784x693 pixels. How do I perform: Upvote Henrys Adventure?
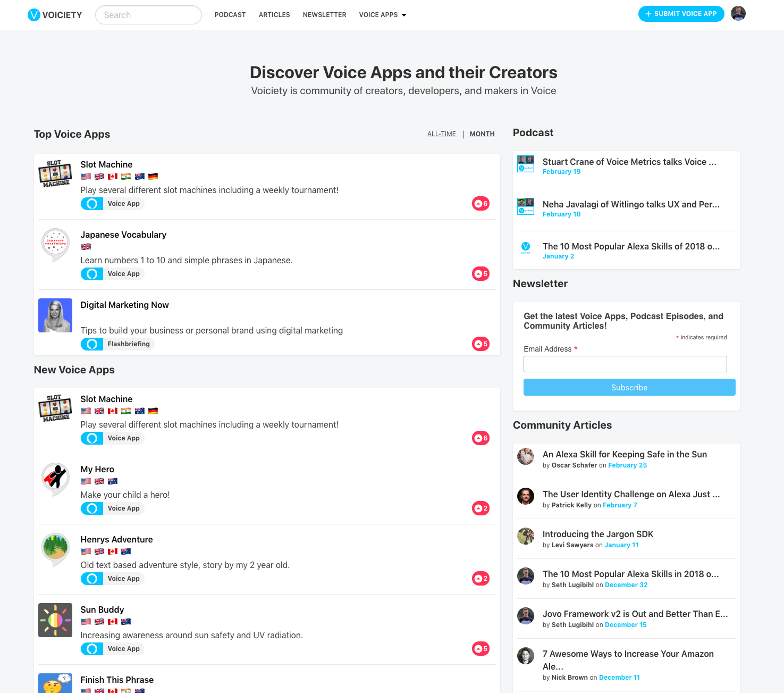click(480, 579)
